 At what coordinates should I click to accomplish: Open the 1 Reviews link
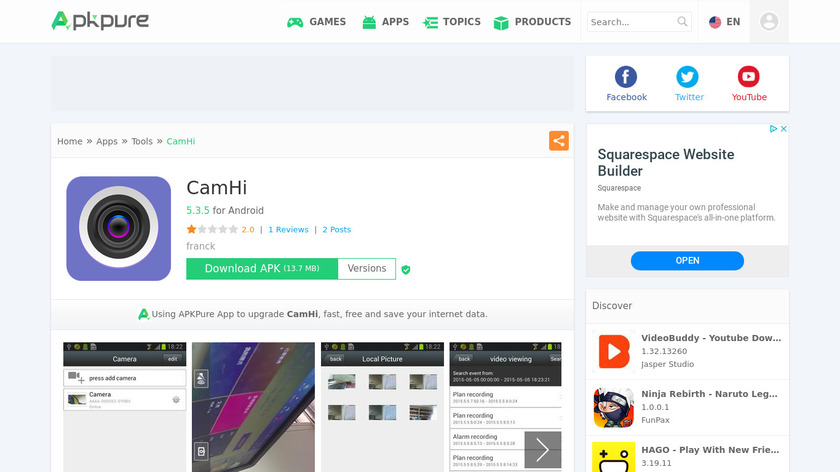(x=288, y=229)
